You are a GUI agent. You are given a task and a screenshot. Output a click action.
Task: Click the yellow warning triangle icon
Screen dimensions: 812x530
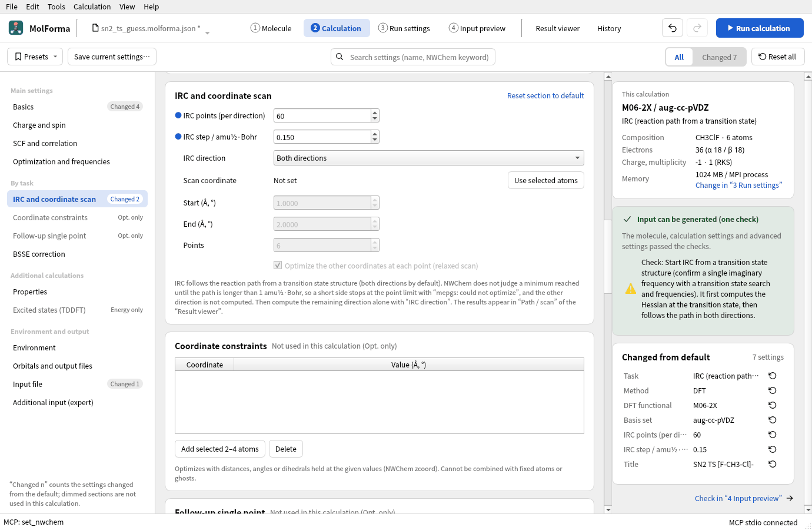tap(631, 289)
